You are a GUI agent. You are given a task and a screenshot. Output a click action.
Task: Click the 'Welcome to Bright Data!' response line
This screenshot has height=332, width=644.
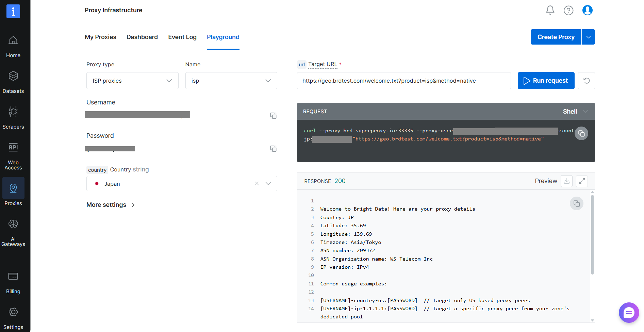click(x=398, y=209)
